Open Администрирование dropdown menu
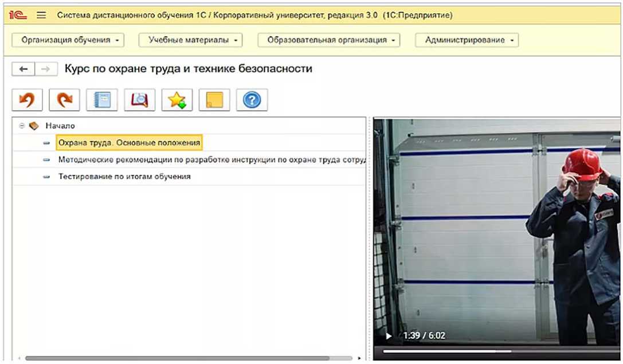Screen dimensions: 623x364 point(467,40)
